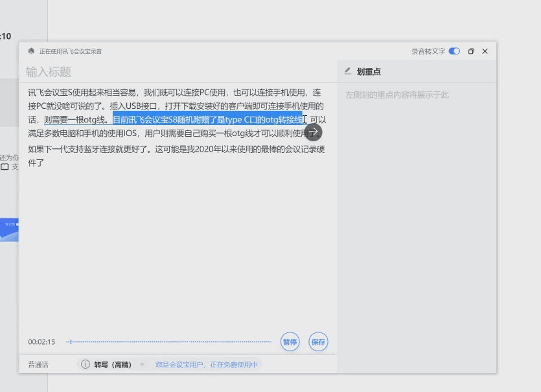
Task: Open the 转写（高精）dropdown arrow
Action: coord(142,364)
